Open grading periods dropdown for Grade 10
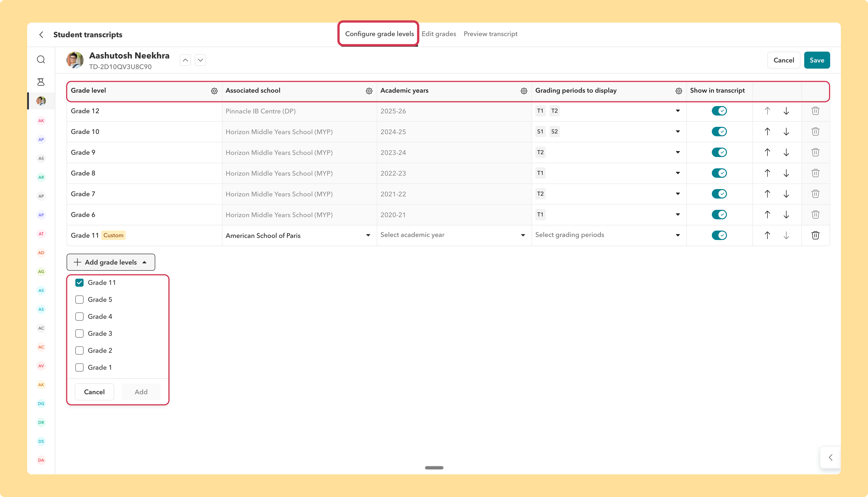 pyautogui.click(x=678, y=132)
